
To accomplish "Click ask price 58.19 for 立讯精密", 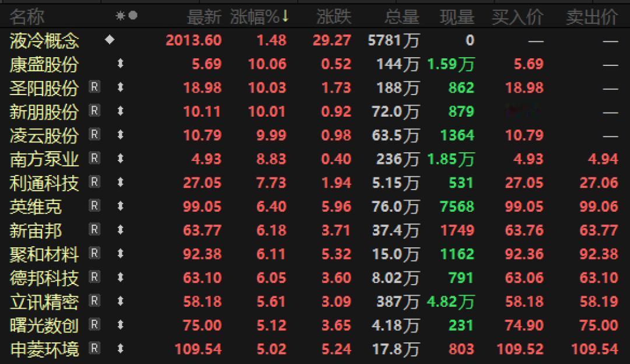I will click(598, 302).
